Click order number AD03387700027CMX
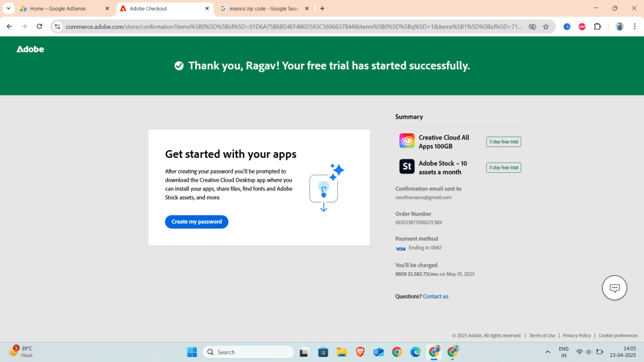644x362 pixels. point(418,222)
